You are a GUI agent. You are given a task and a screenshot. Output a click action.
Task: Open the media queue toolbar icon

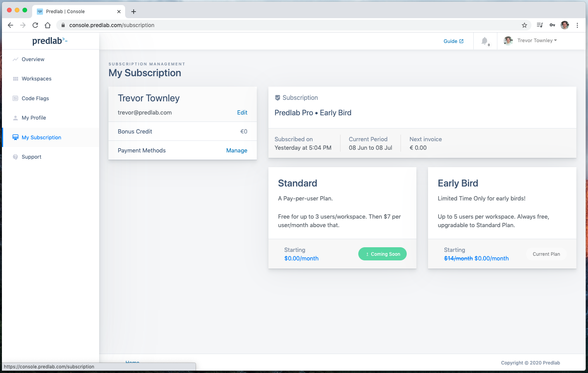pos(540,25)
